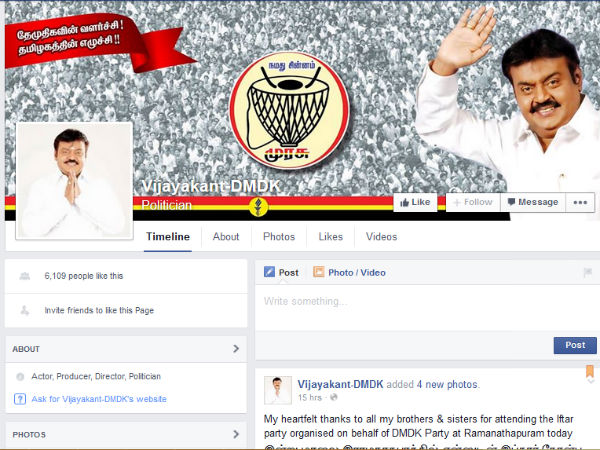The width and height of the screenshot is (600, 450).
Task: Click the people icon beside 6,109 likes
Action: 24,276
